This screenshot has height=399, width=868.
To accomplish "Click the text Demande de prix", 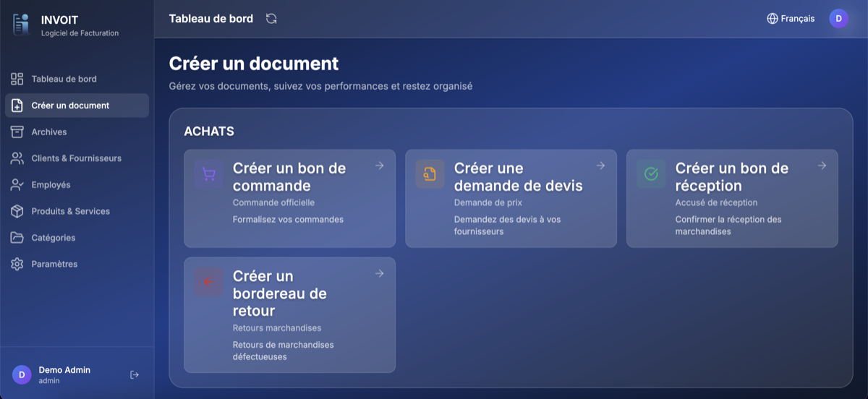I will tap(488, 203).
